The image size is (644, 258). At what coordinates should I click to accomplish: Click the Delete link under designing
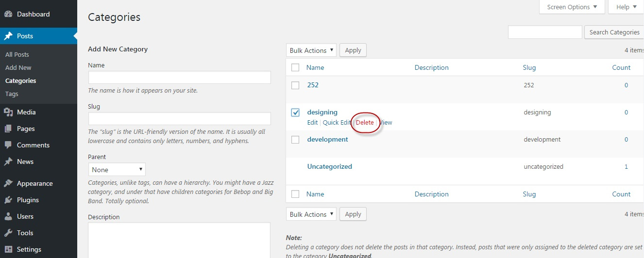[x=365, y=122]
